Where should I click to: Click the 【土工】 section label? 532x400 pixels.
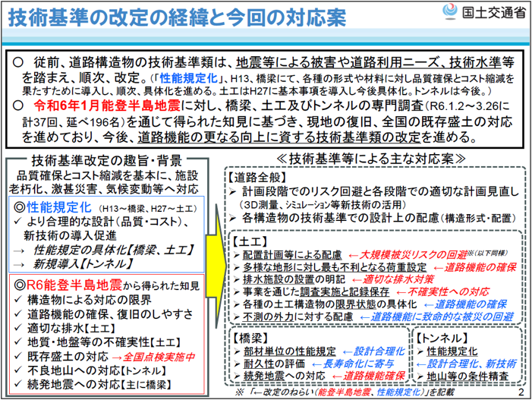[x=250, y=241]
